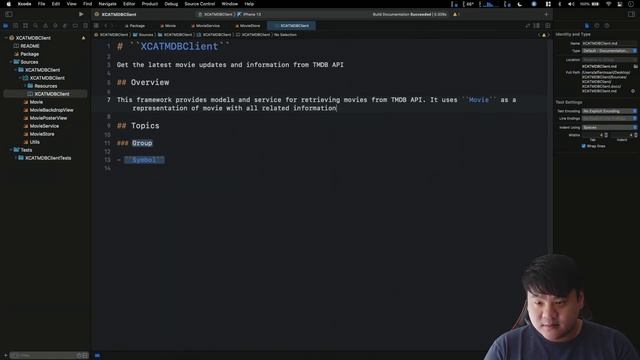The height and width of the screenshot is (360, 640).
Task: Switch to the Package editor tab
Action: click(135, 26)
